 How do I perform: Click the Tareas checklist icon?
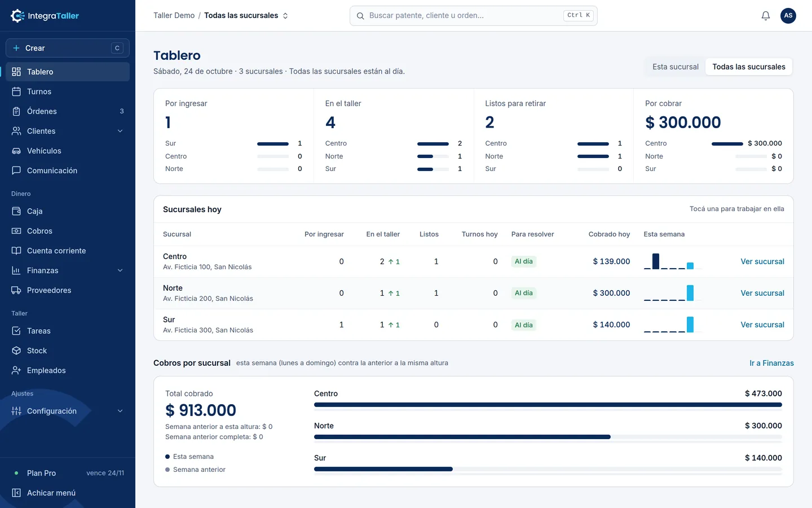[x=16, y=331]
